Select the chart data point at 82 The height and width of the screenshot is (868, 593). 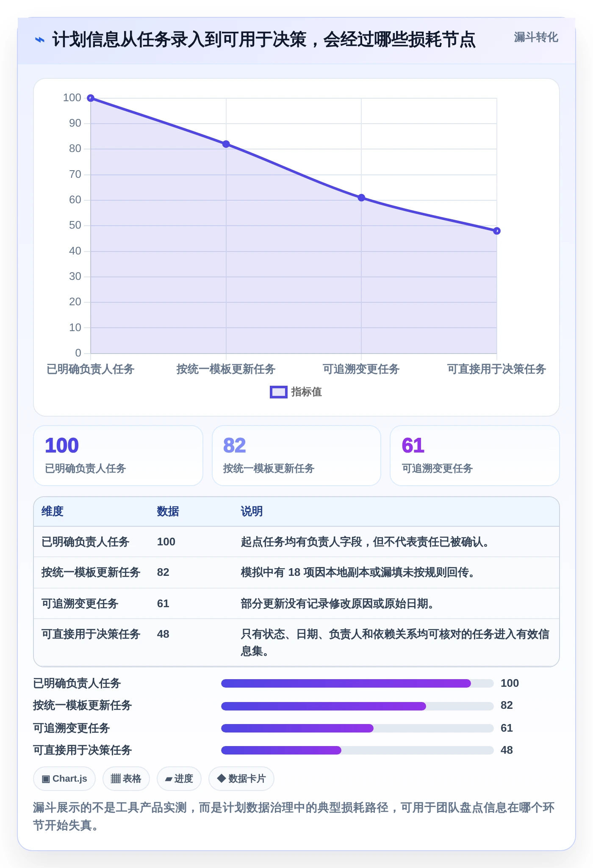point(226,144)
